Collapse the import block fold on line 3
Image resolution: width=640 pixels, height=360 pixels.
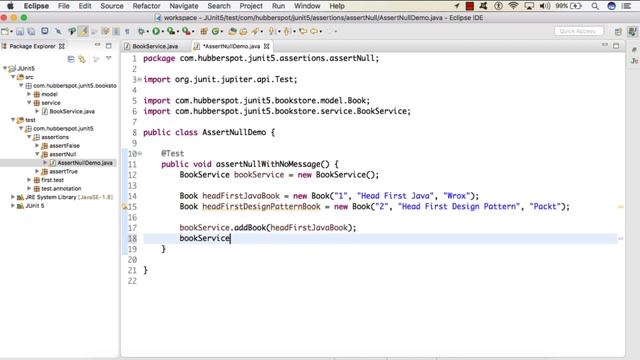(x=140, y=79)
